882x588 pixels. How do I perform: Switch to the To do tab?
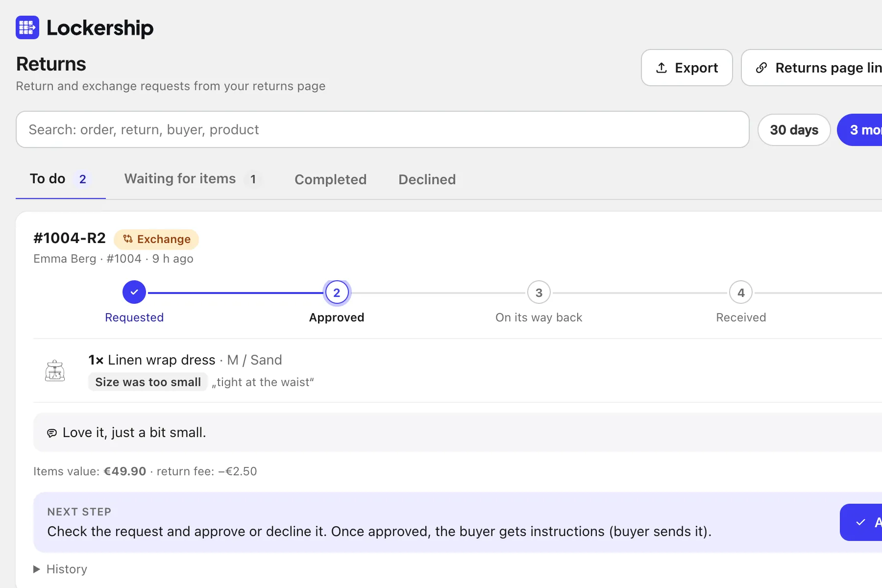click(x=61, y=179)
